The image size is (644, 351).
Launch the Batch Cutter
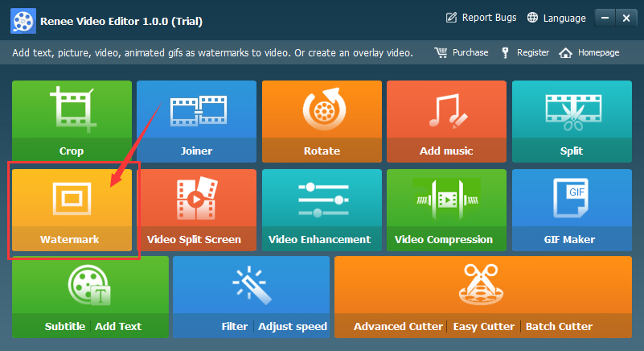point(559,327)
